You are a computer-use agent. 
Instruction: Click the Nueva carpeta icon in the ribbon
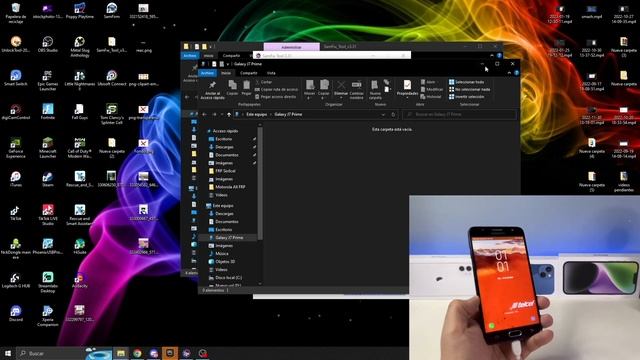(375, 89)
